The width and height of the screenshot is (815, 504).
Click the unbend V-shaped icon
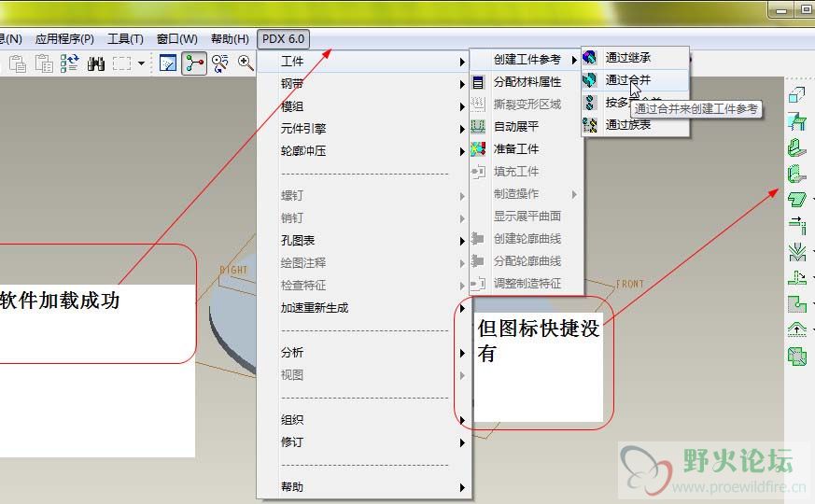tap(797, 252)
